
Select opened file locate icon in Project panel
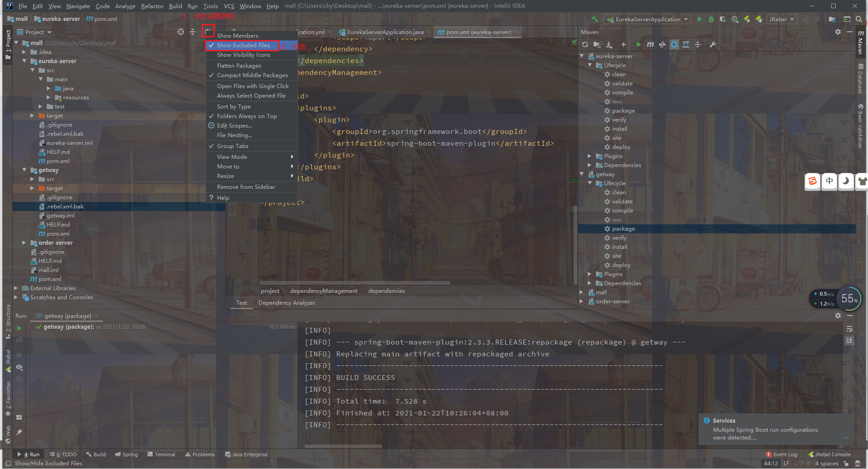181,32
